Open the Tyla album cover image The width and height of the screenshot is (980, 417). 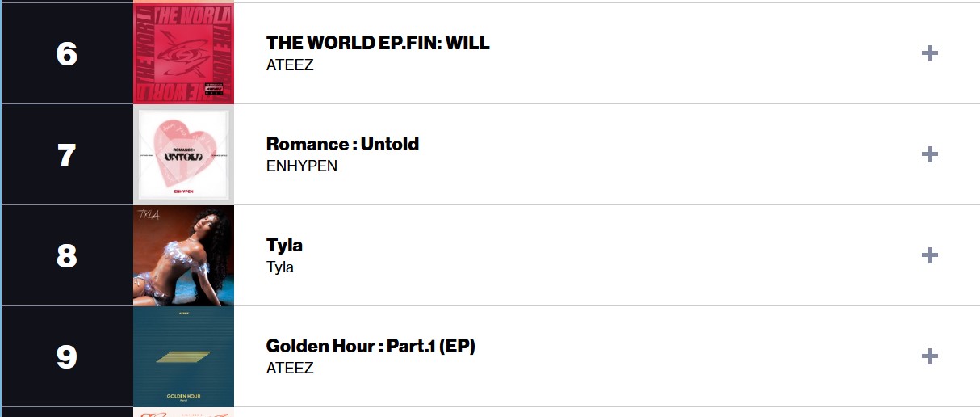(183, 255)
